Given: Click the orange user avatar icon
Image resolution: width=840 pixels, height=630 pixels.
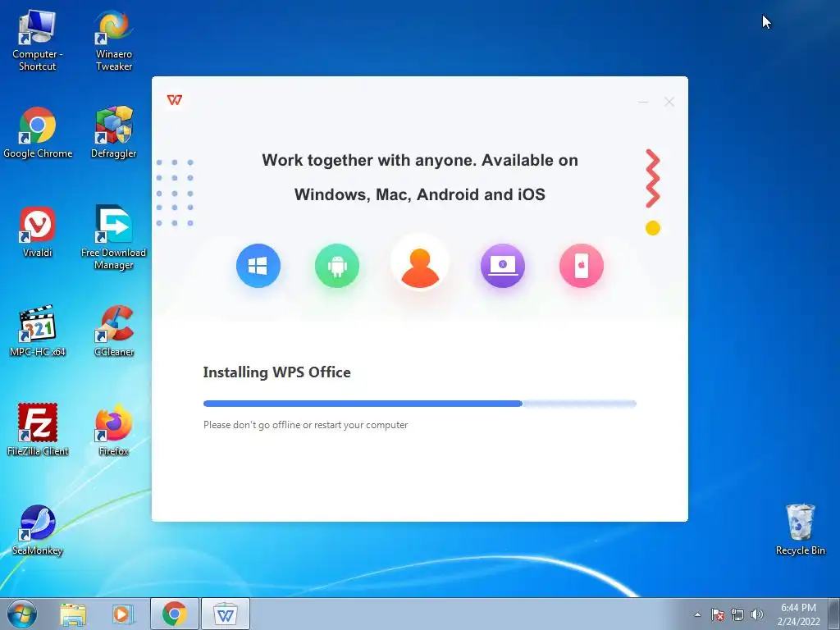Looking at the screenshot, I should pos(420,262).
